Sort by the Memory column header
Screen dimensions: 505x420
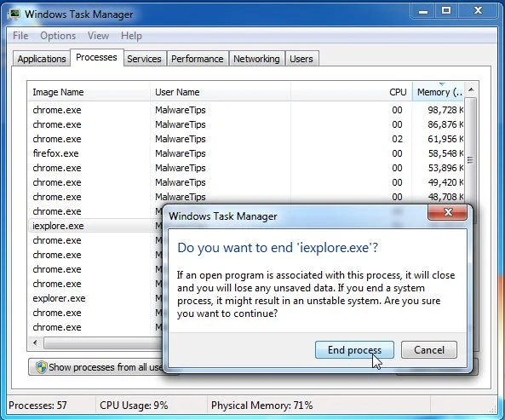(439, 92)
